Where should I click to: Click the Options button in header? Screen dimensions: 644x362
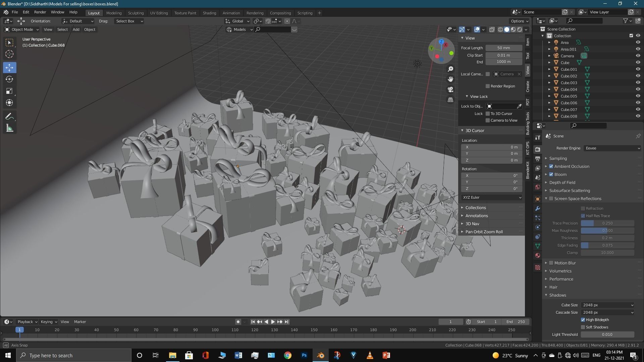click(520, 21)
